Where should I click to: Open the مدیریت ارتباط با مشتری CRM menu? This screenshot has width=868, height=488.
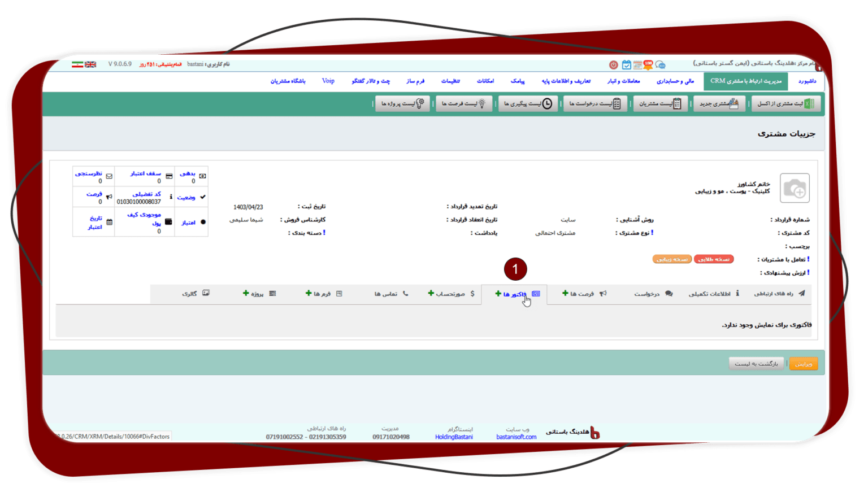tap(746, 81)
